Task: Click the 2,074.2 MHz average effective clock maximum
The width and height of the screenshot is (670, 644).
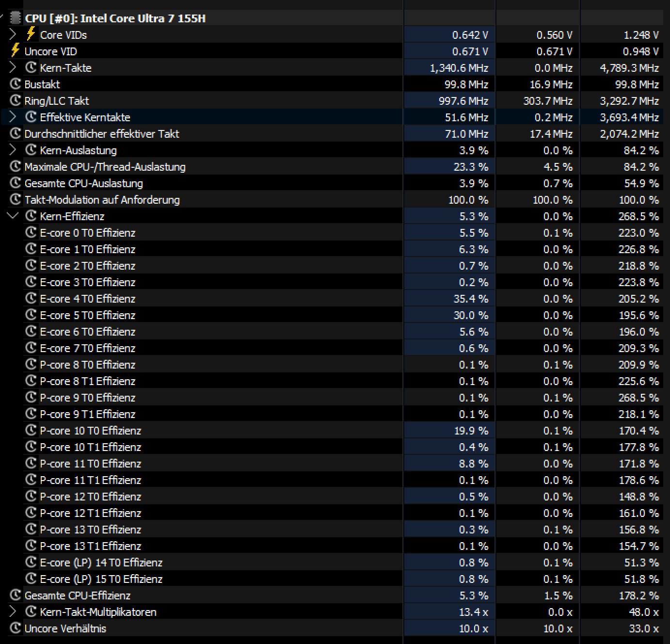Action: tap(629, 134)
